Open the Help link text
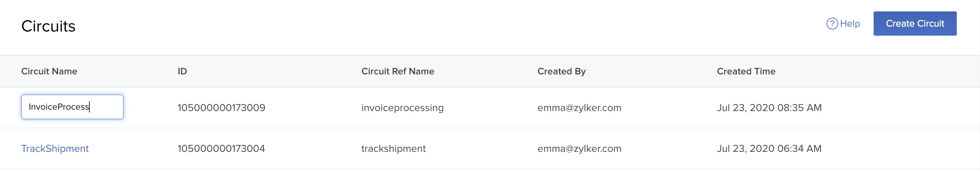 [x=850, y=24]
